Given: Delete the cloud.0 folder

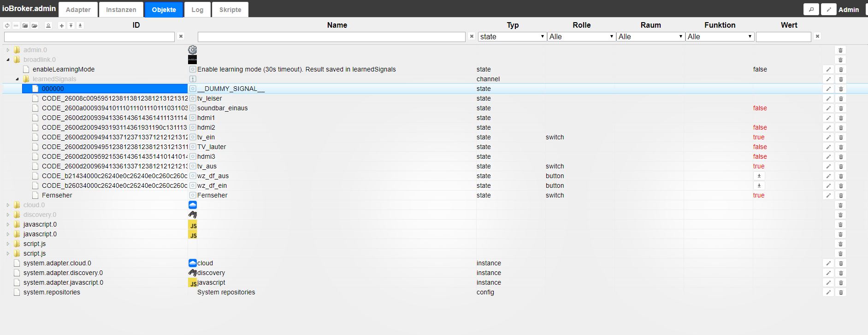Looking at the screenshot, I should 840,205.
